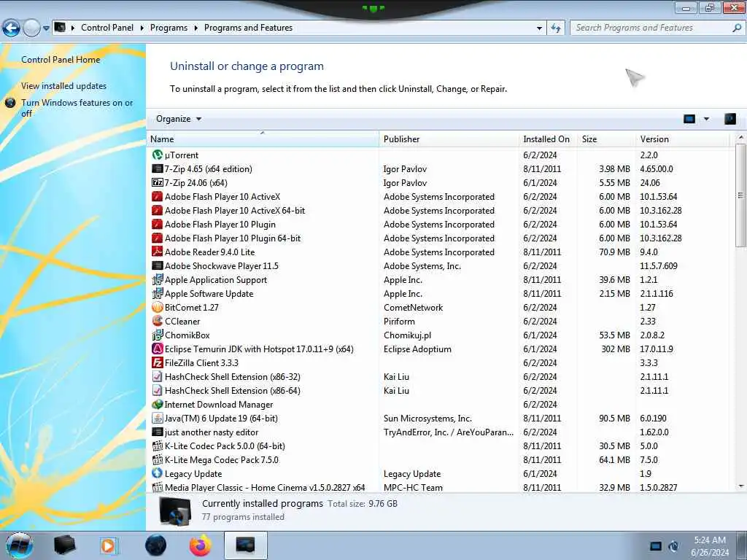Click the Chomikuj.pl publisher cell
This screenshot has height=560, width=747.
tap(407, 335)
